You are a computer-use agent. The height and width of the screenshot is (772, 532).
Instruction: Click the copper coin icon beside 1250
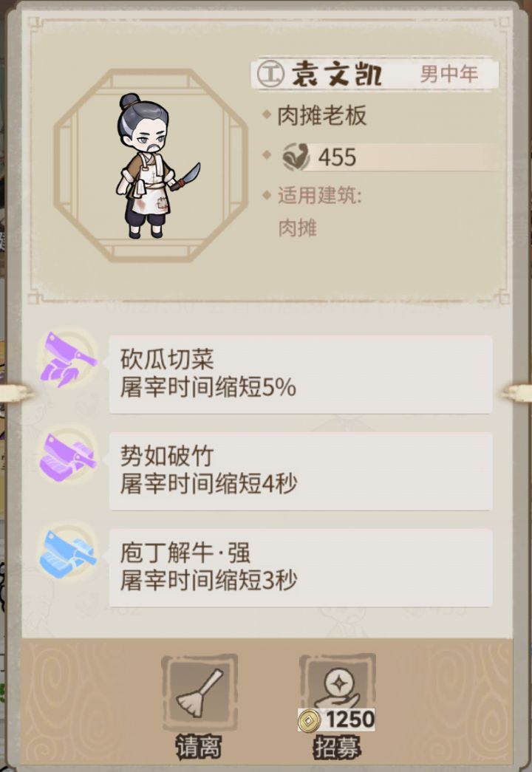point(309,721)
